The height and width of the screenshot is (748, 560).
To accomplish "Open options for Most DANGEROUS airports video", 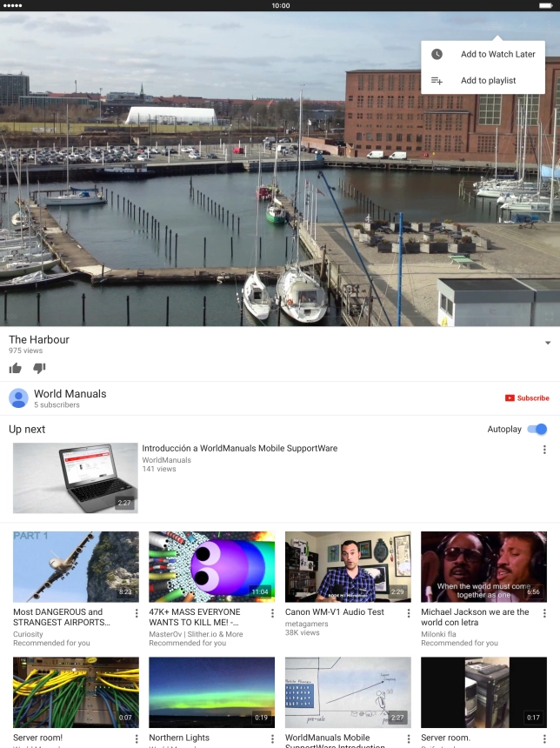I will tap(137, 613).
